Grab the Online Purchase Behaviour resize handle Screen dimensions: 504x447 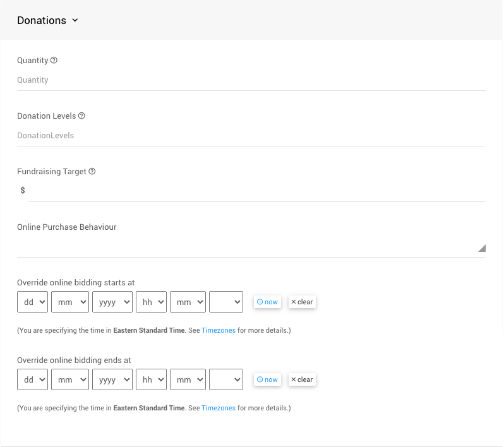481,249
